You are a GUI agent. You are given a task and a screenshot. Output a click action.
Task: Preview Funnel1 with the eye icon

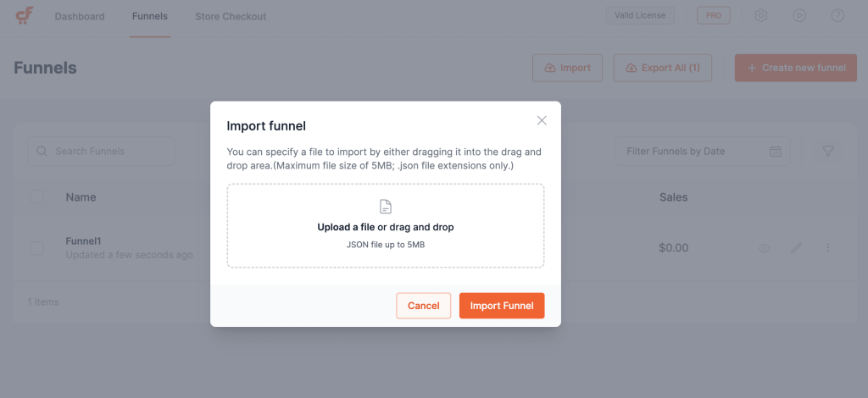pyautogui.click(x=765, y=248)
